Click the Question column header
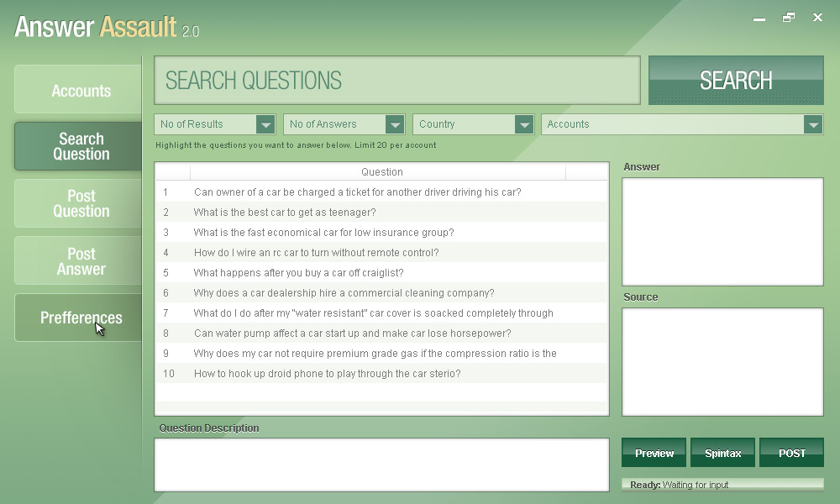The width and height of the screenshot is (840, 504). point(378,172)
